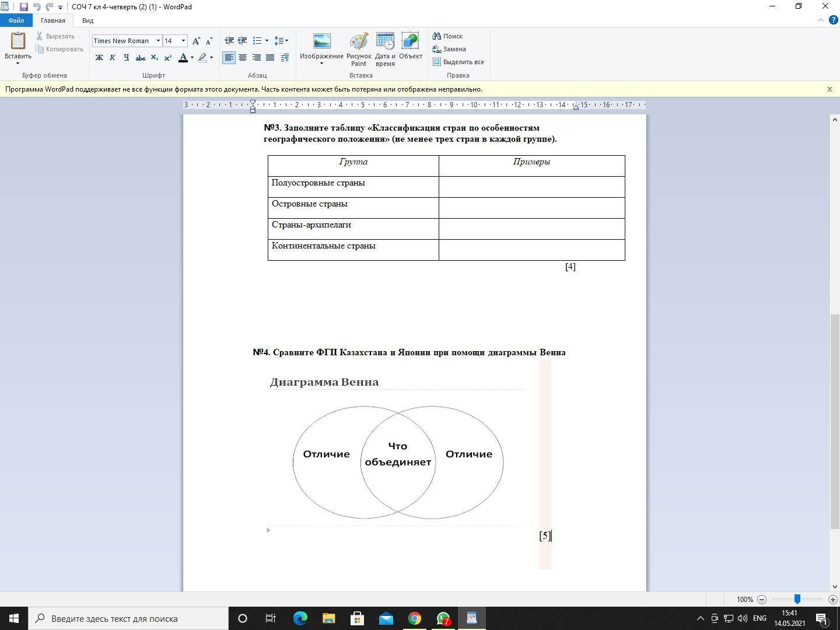Image resolution: width=840 pixels, height=630 pixels.
Task: Increase paragraph indent
Action: (242, 41)
